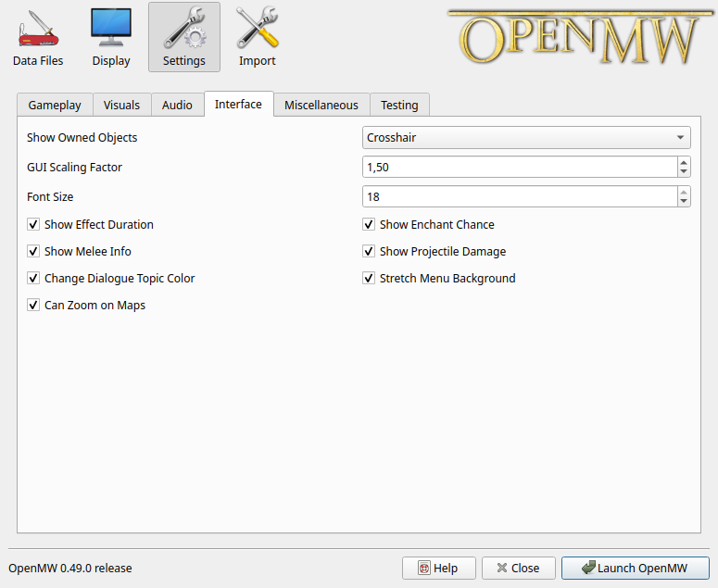Disable Stretch Menu Background
The image size is (718, 588).
tap(369, 278)
